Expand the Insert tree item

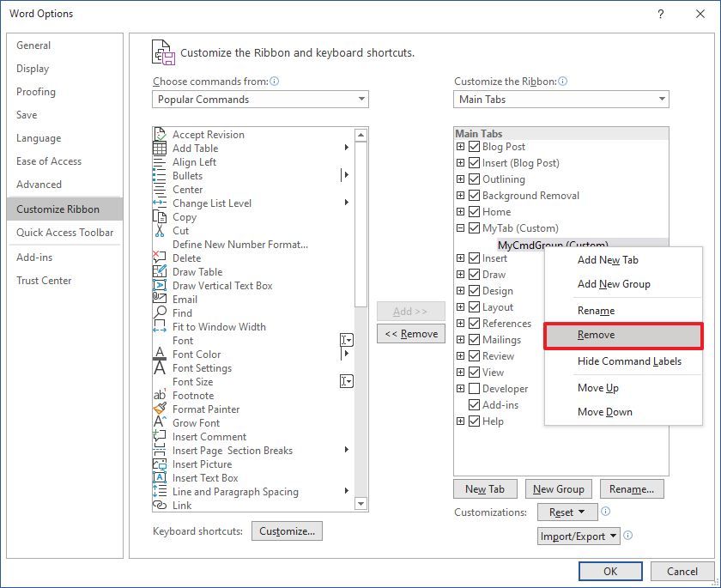460,257
